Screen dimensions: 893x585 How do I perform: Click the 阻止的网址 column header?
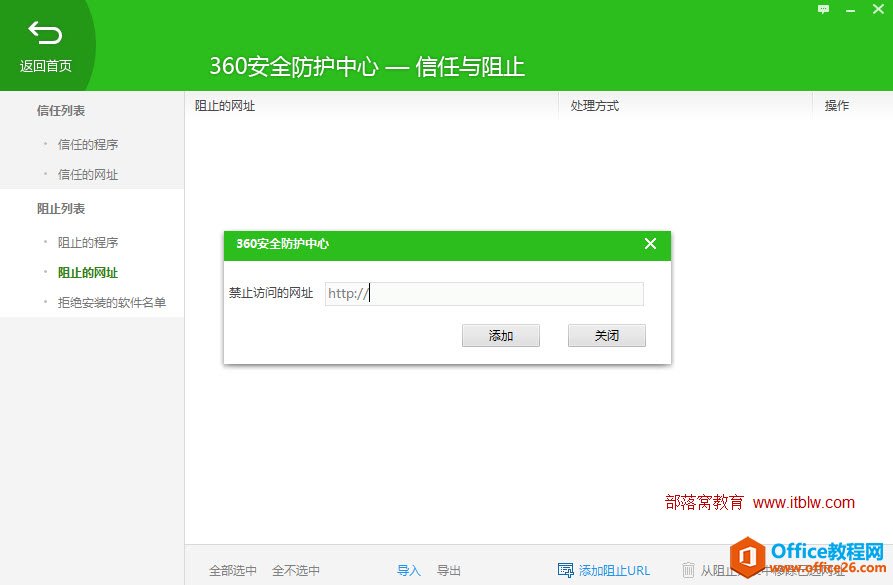click(x=225, y=106)
